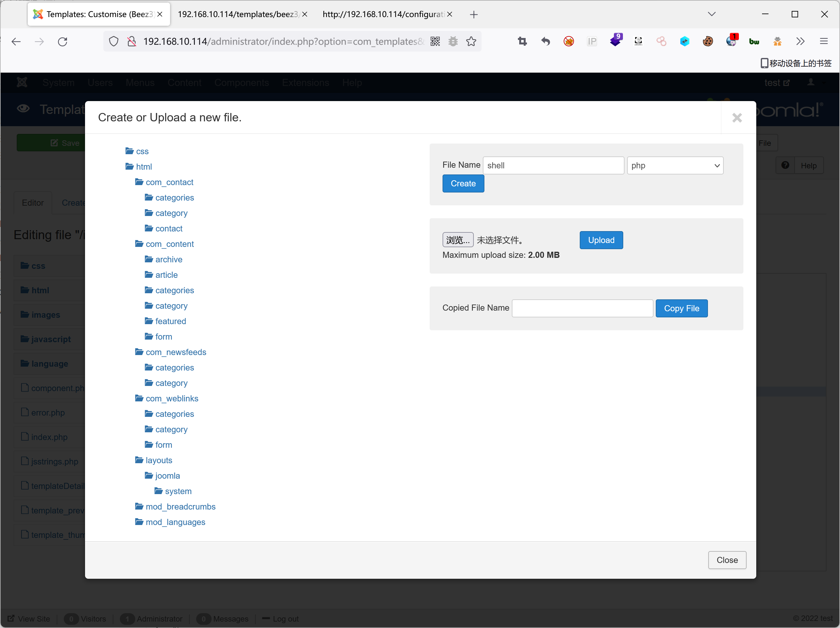Bookmark page with the star icon
Image resolution: width=840 pixels, height=628 pixels.
coord(471,41)
